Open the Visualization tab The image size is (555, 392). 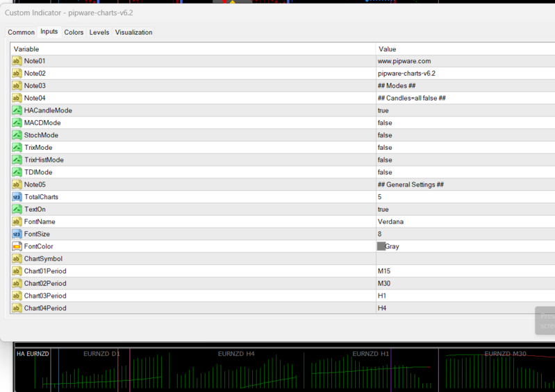click(x=134, y=32)
